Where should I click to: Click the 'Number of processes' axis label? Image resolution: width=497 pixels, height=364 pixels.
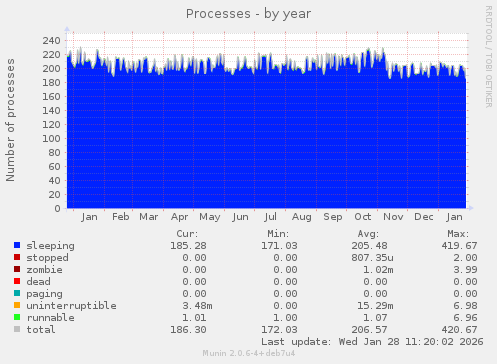point(10,120)
